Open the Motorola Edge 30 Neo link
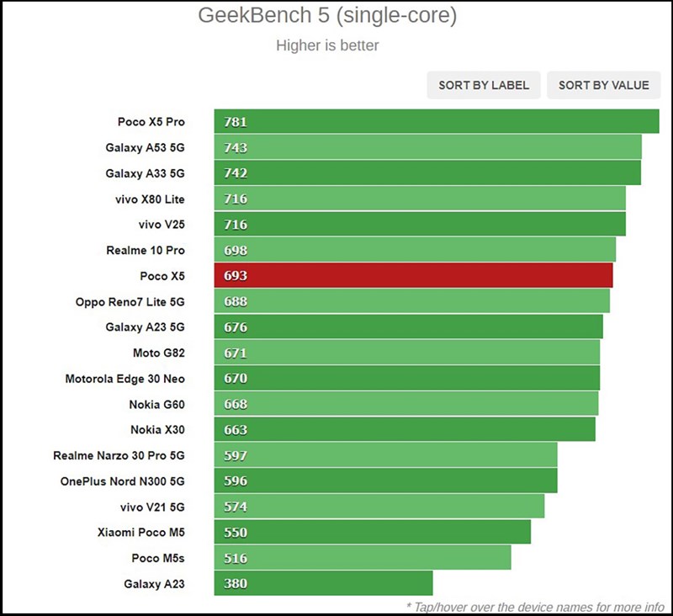 pos(125,379)
